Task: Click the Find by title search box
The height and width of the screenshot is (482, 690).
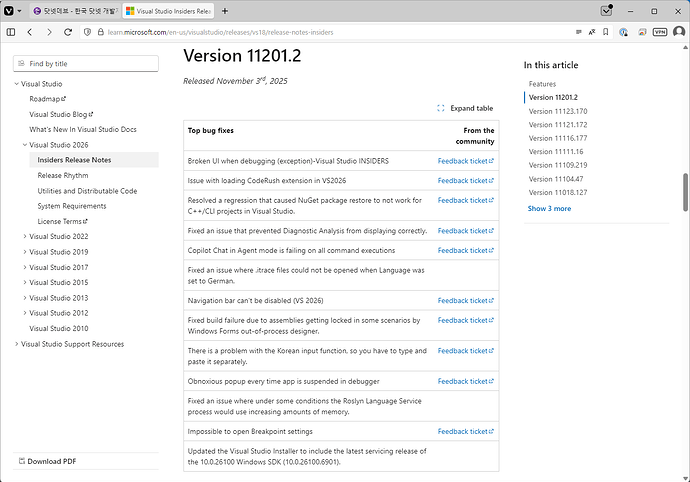Action: coord(85,63)
